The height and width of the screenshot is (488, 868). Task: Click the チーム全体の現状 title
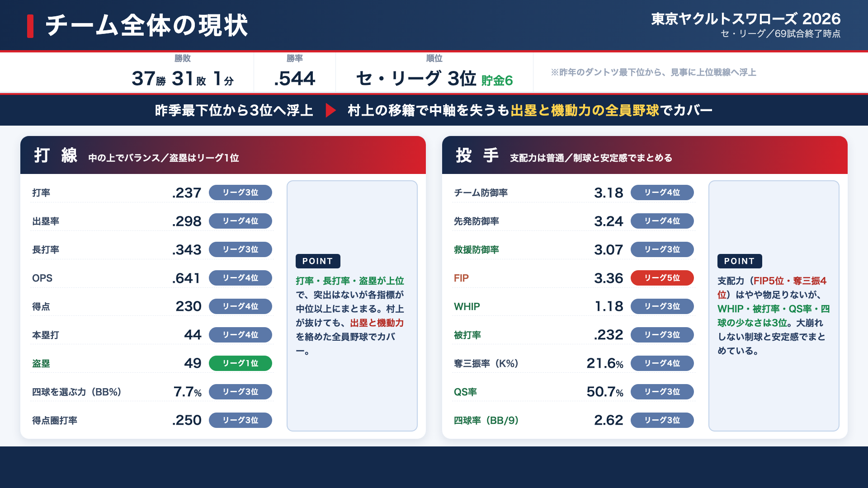(x=146, y=26)
